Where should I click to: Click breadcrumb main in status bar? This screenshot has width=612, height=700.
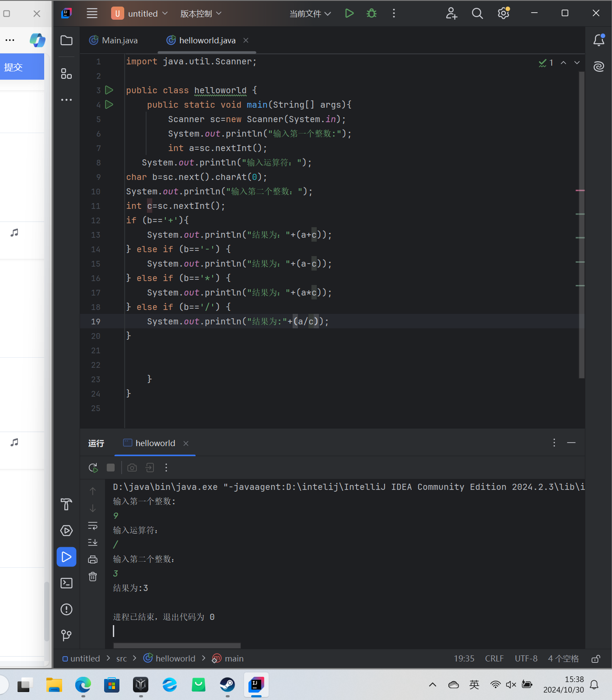[228, 658]
